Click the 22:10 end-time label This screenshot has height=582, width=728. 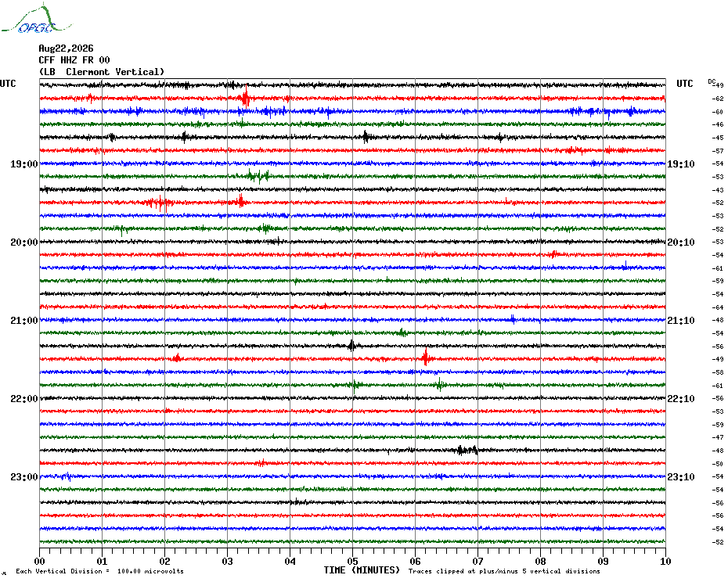[681, 399]
